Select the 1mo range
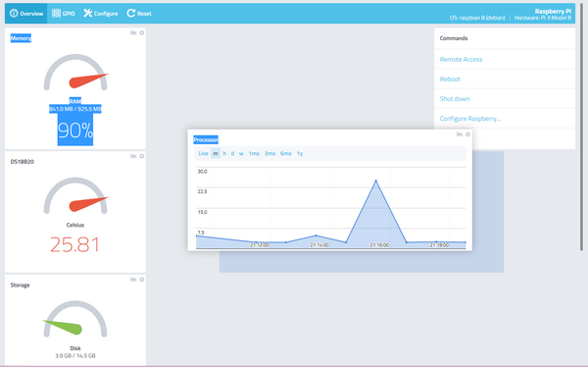This screenshot has width=588, height=367. [254, 153]
